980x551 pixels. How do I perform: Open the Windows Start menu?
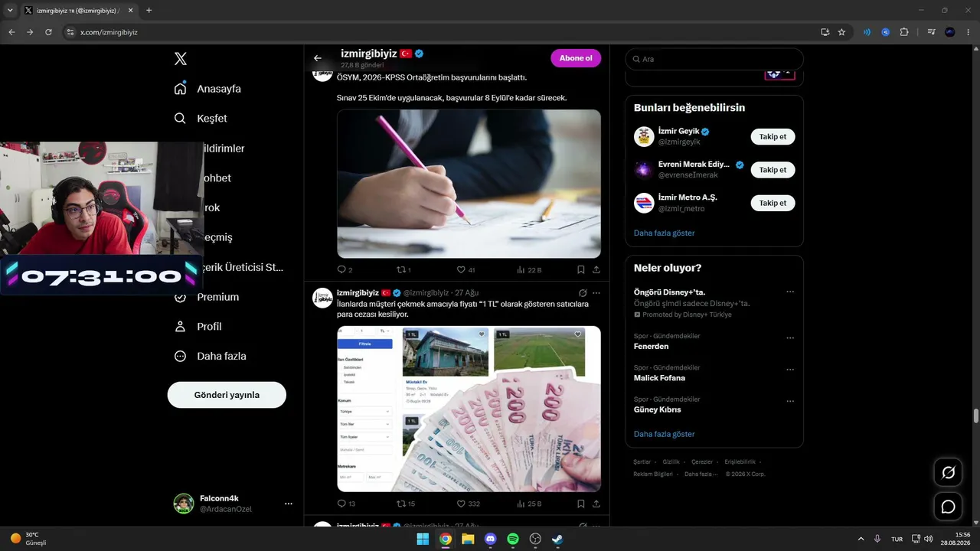(423, 540)
